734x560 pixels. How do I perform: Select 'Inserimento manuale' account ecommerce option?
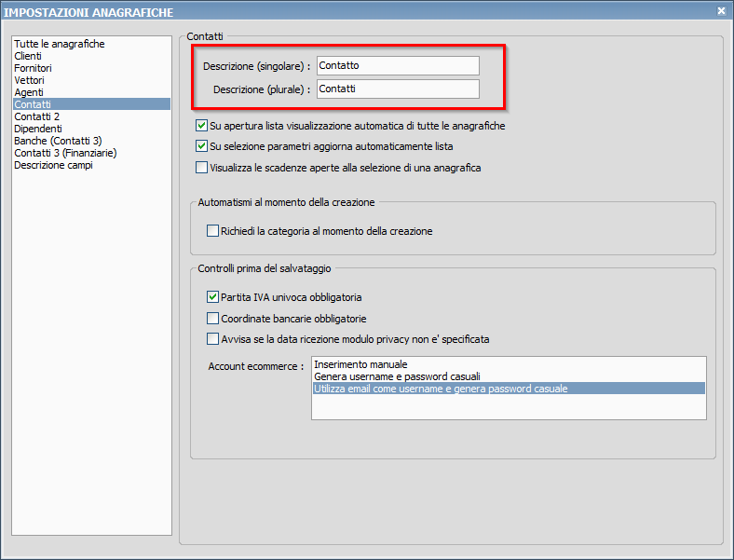(x=509, y=364)
